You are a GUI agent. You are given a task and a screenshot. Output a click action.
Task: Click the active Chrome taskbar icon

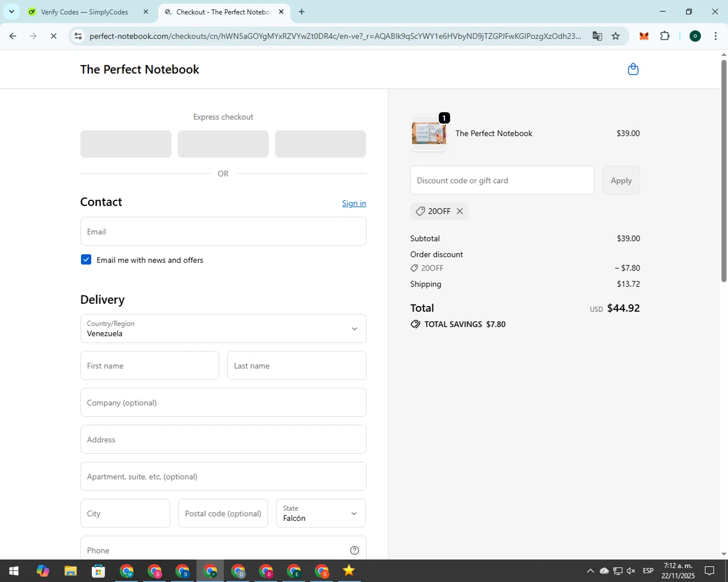click(x=210, y=571)
